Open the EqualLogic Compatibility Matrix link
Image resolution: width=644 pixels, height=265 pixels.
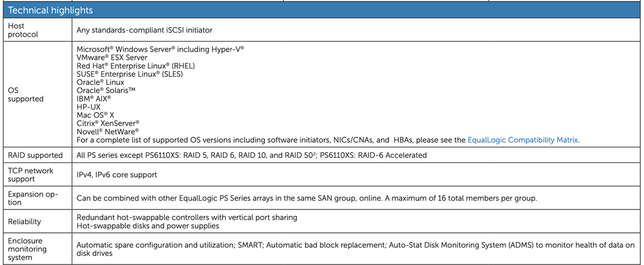tap(523, 140)
